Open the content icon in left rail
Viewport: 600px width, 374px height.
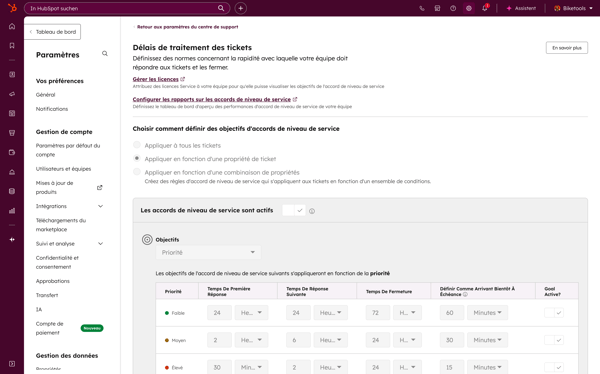(x=12, y=113)
